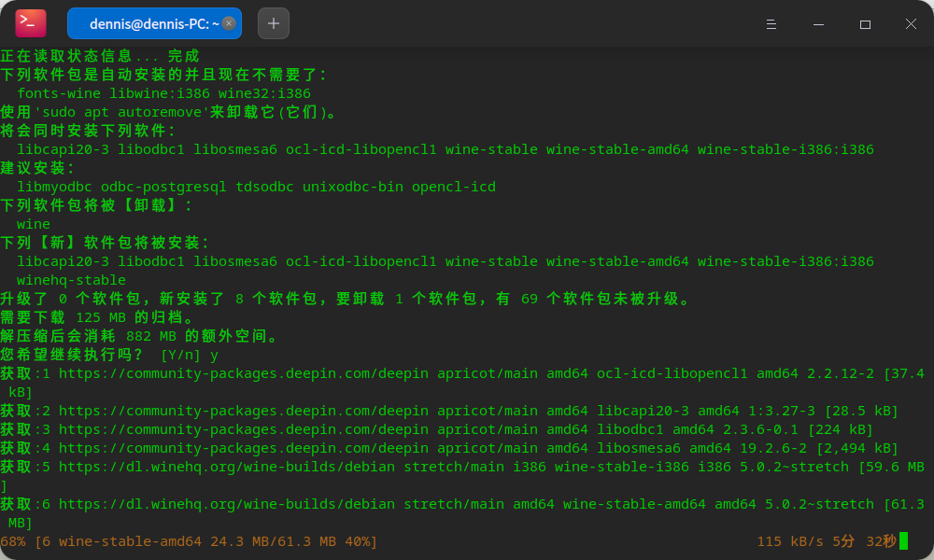Close the terminal window

coord(911,24)
